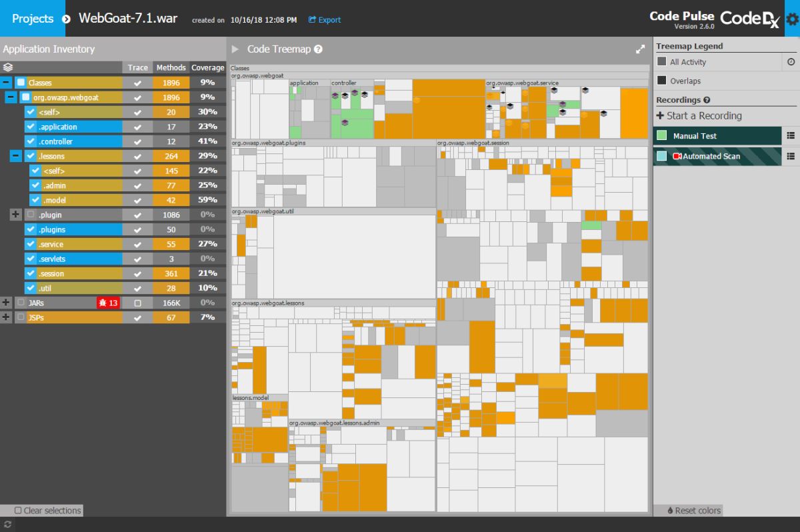Click the .model coverage value 59%
The height and width of the screenshot is (532, 800).
[x=208, y=200]
